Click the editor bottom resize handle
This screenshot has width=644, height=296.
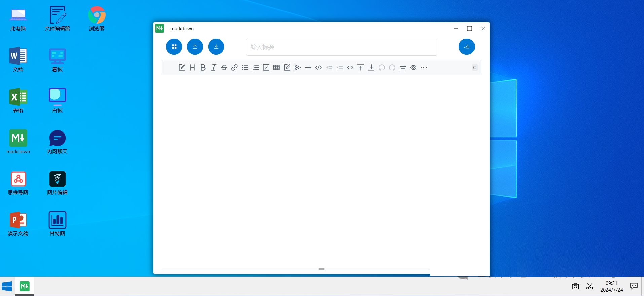[321, 269]
